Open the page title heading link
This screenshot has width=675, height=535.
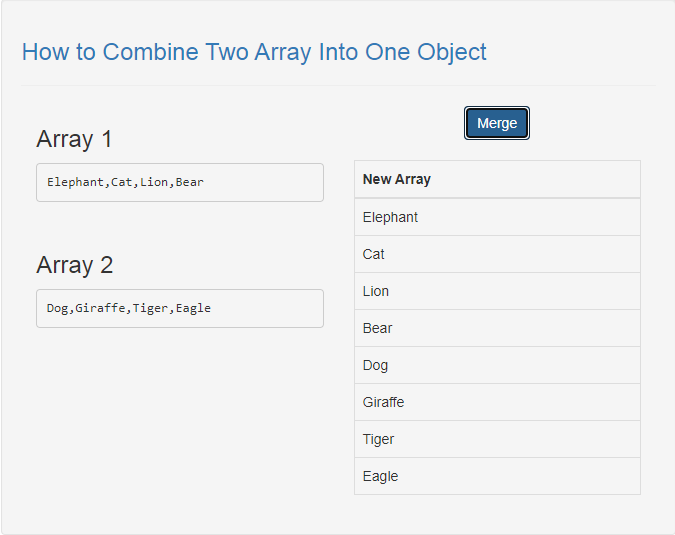coord(254,52)
